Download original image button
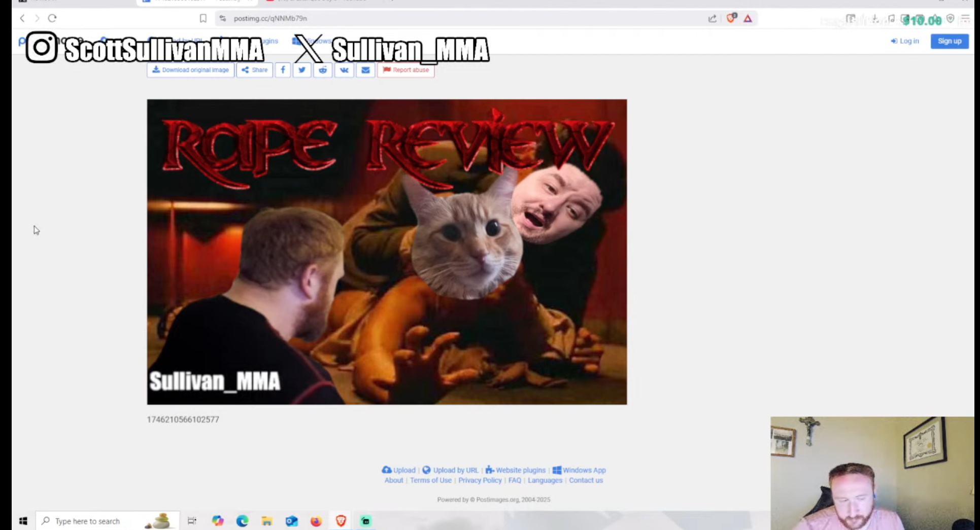980x530 pixels. [x=191, y=70]
